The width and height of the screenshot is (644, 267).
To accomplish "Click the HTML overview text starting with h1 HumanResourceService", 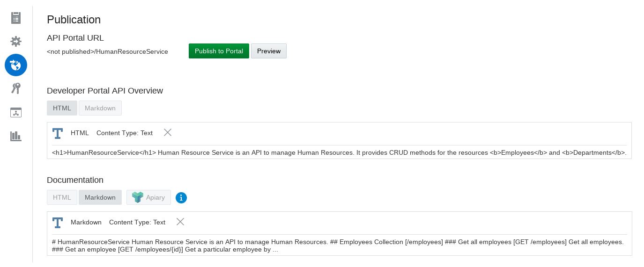I will [x=339, y=152].
